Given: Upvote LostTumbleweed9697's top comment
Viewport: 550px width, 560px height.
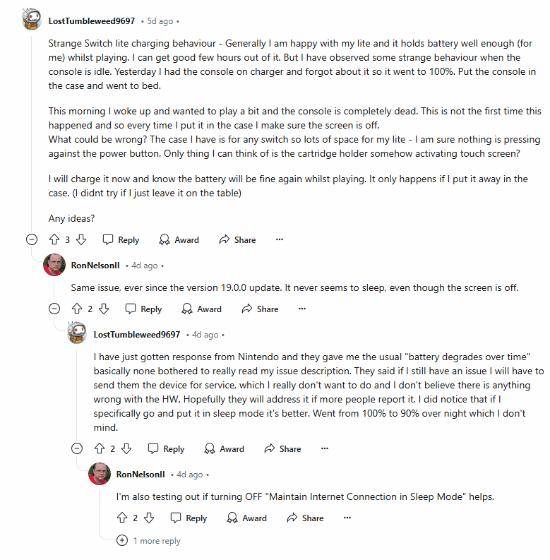Looking at the screenshot, I should [54, 239].
